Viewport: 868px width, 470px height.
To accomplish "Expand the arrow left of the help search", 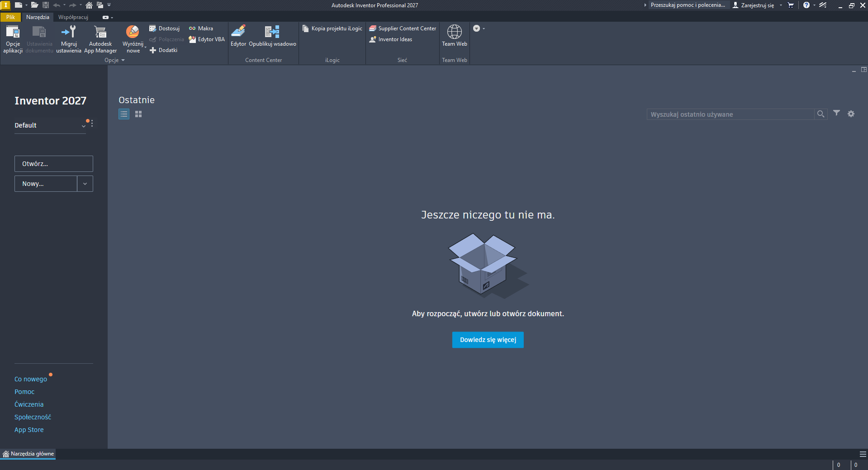I will [645, 5].
